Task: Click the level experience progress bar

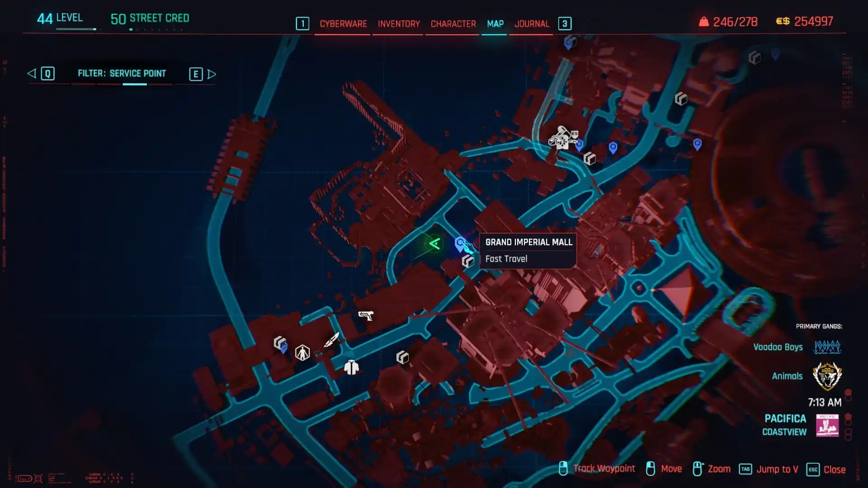Action: (76, 29)
